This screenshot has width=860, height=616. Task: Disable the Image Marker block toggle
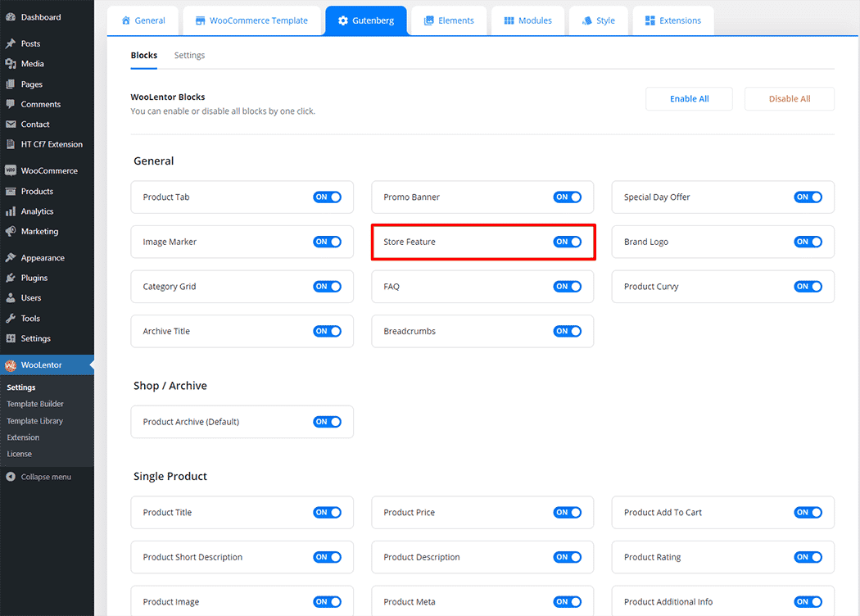327,242
